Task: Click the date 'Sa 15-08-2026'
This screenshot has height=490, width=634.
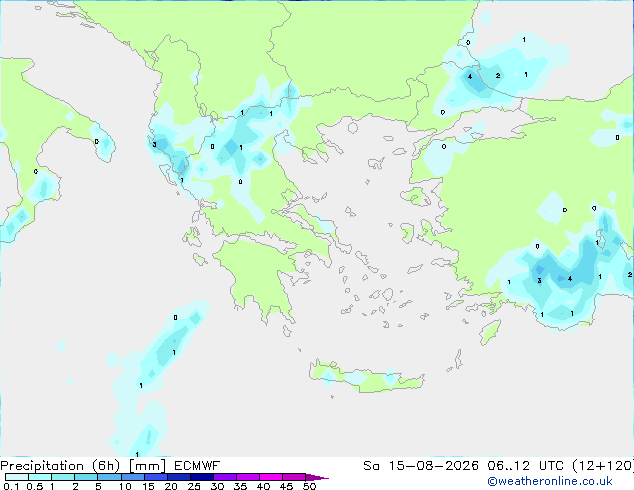Action: pos(421,466)
